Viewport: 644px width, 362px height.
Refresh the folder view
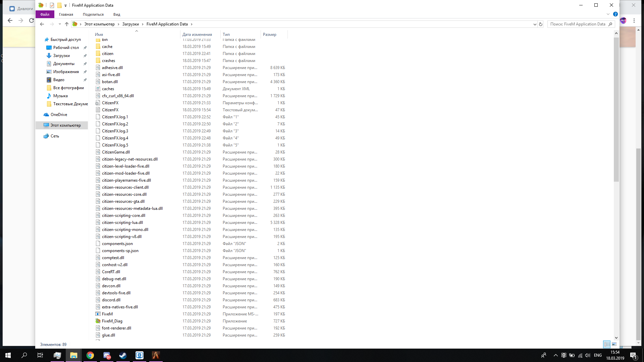click(541, 24)
